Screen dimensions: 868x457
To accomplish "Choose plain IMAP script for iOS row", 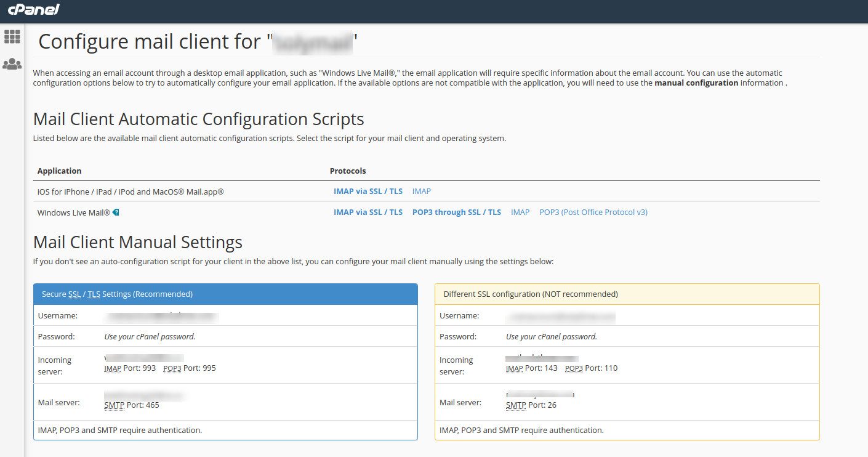I will click(421, 192).
